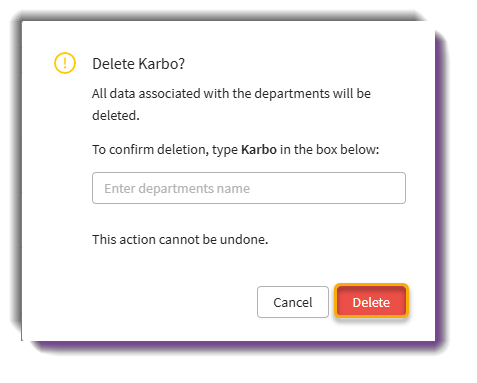Click the placeholder text 'Enter departments name'
Viewport: 477px width, 383px height.
(x=177, y=189)
